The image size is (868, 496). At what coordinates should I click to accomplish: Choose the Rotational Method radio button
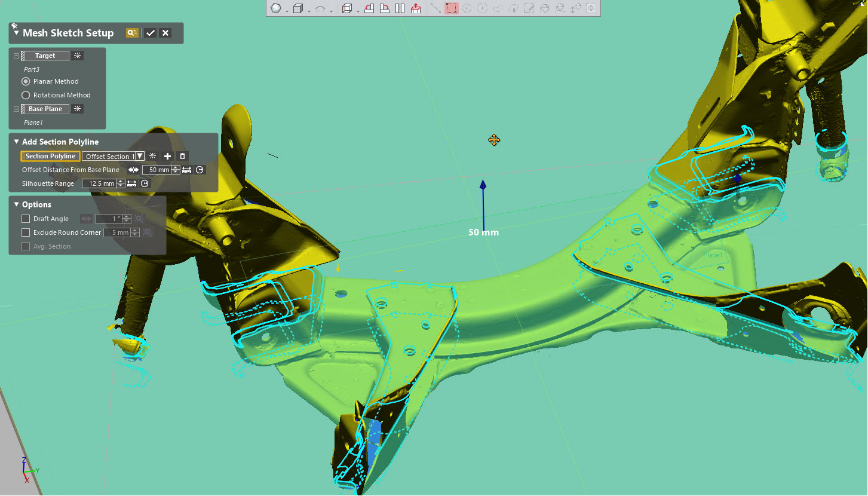coord(26,95)
